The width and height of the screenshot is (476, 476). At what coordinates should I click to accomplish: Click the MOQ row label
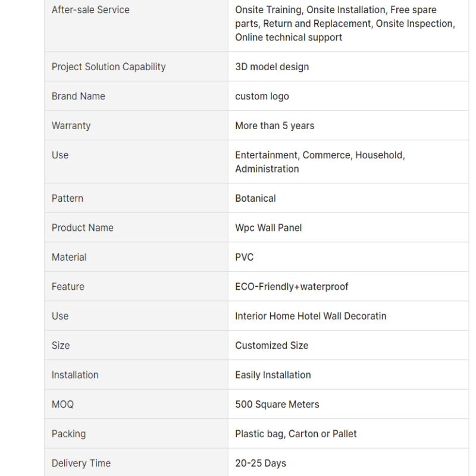click(x=62, y=405)
